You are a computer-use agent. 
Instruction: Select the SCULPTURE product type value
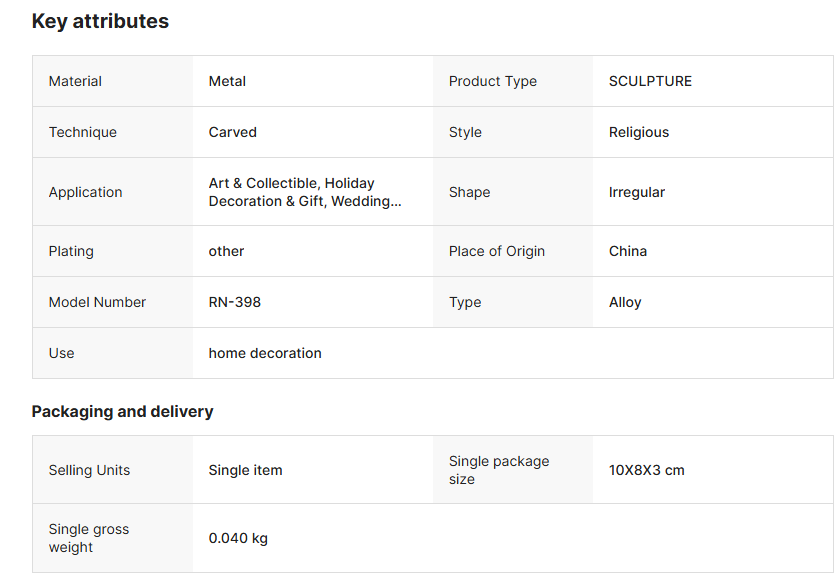click(650, 81)
